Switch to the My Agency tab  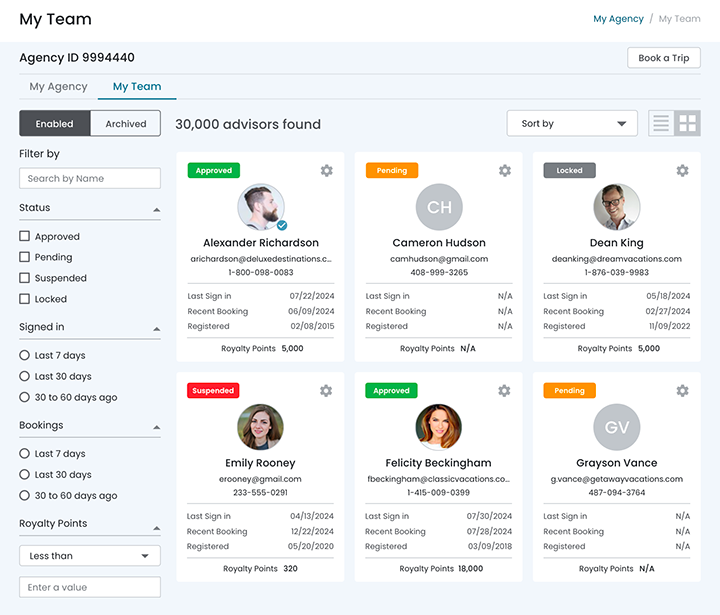(x=58, y=87)
